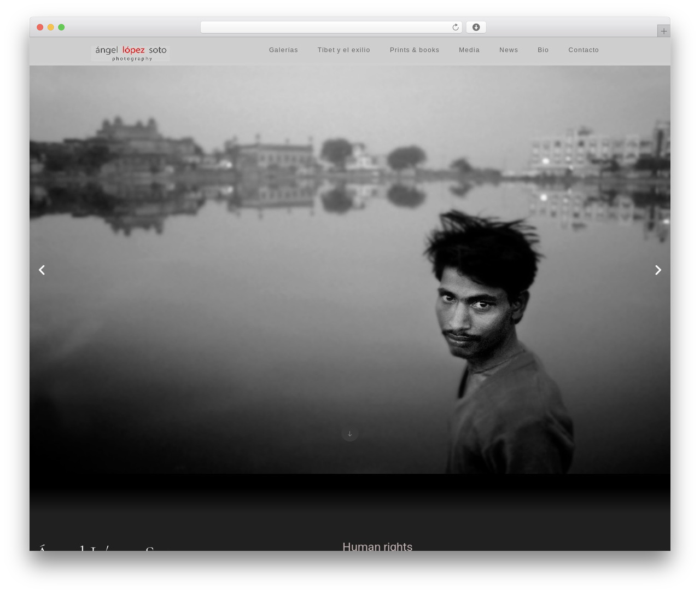
Task: Click the reload page icon in address bar
Action: (x=455, y=27)
